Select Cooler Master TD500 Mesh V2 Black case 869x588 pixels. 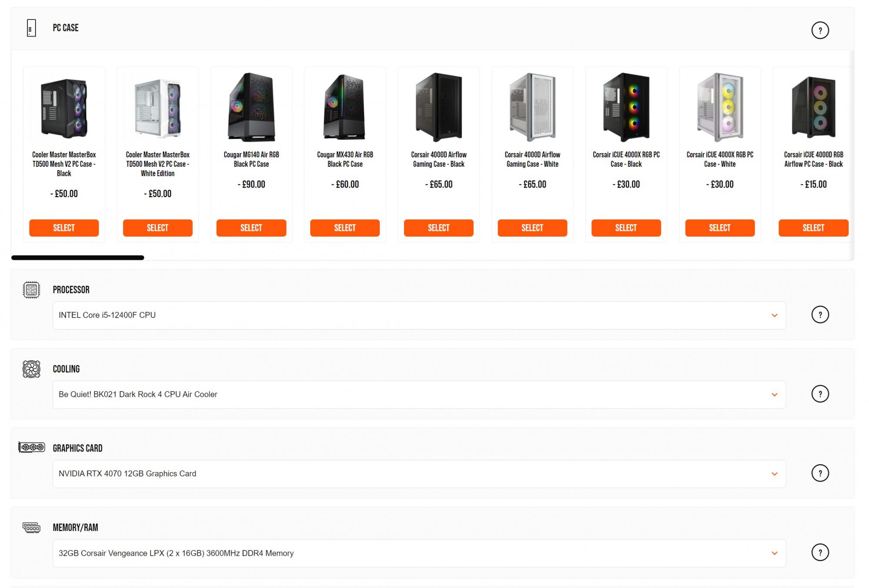(64, 228)
